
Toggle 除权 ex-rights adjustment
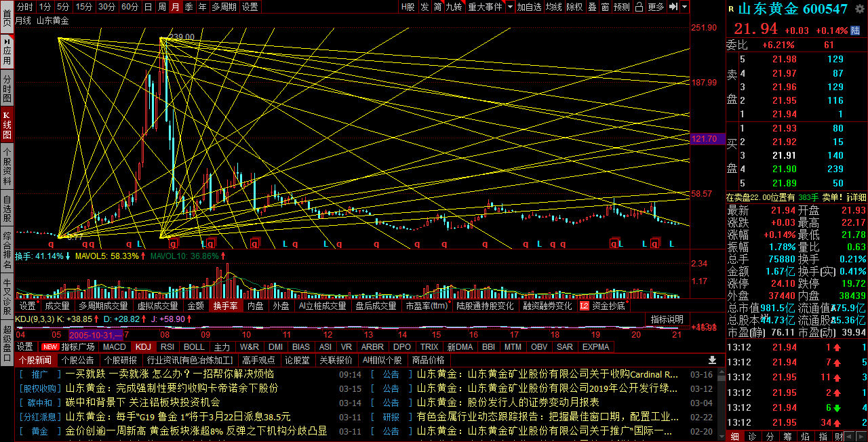point(574,7)
